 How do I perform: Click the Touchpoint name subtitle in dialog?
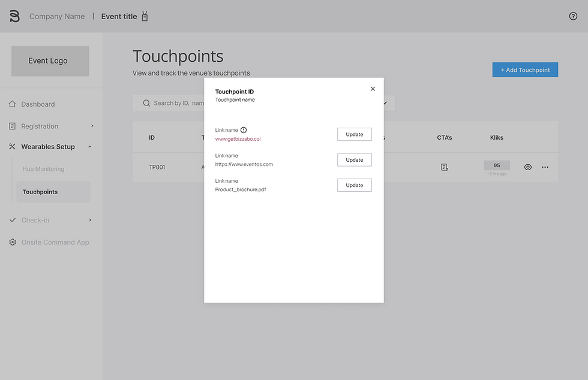point(235,99)
